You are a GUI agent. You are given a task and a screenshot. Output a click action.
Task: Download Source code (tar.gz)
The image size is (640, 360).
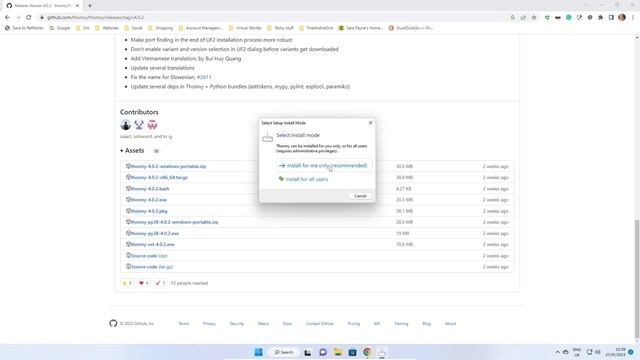[151, 267]
